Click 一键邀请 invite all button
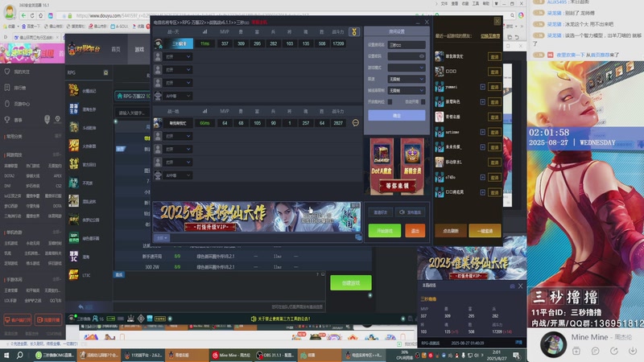This screenshot has height=362, width=644. [485, 231]
